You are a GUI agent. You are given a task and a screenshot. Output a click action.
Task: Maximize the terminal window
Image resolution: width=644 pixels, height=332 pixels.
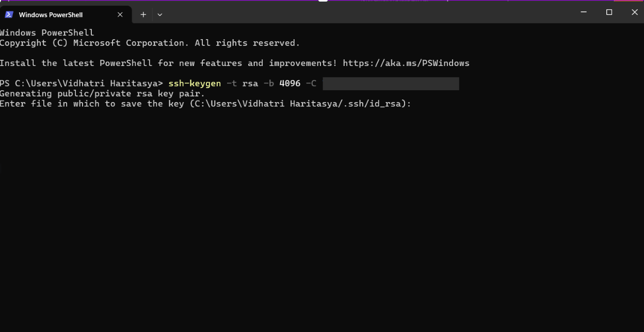tap(609, 12)
